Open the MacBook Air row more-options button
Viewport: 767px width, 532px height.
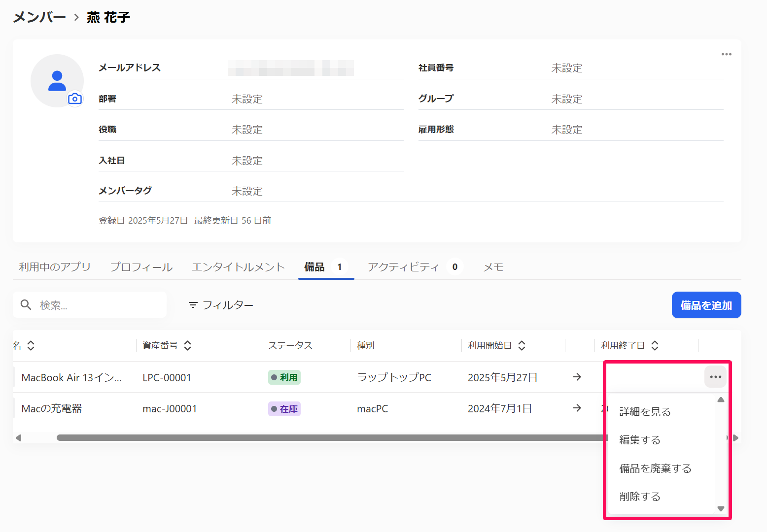(715, 377)
